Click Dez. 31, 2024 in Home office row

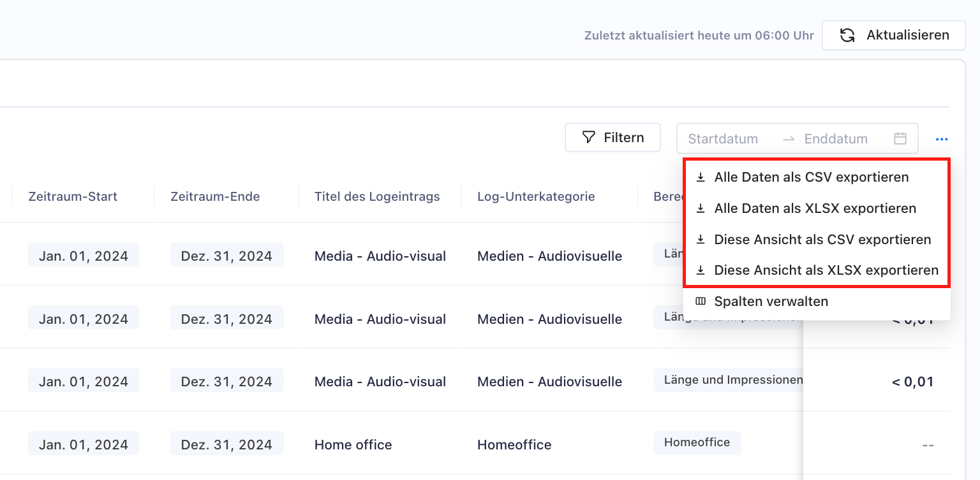pyautogui.click(x=226, y=445)
